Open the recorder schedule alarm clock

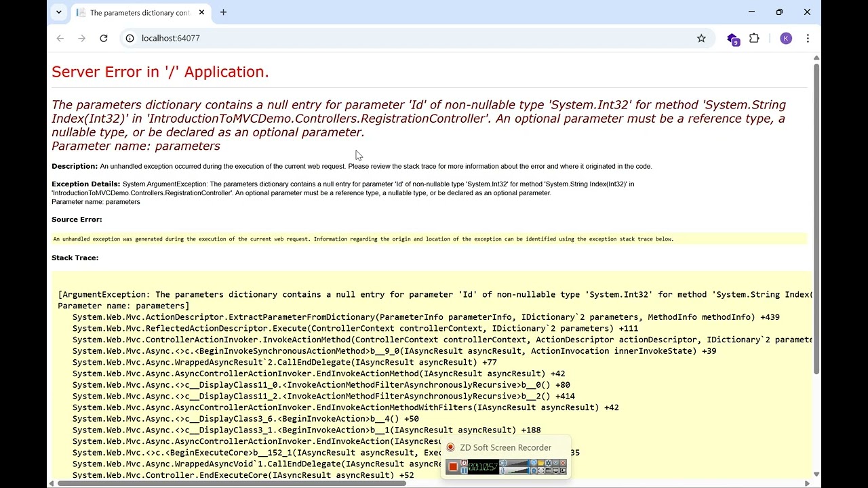[464, 463]
